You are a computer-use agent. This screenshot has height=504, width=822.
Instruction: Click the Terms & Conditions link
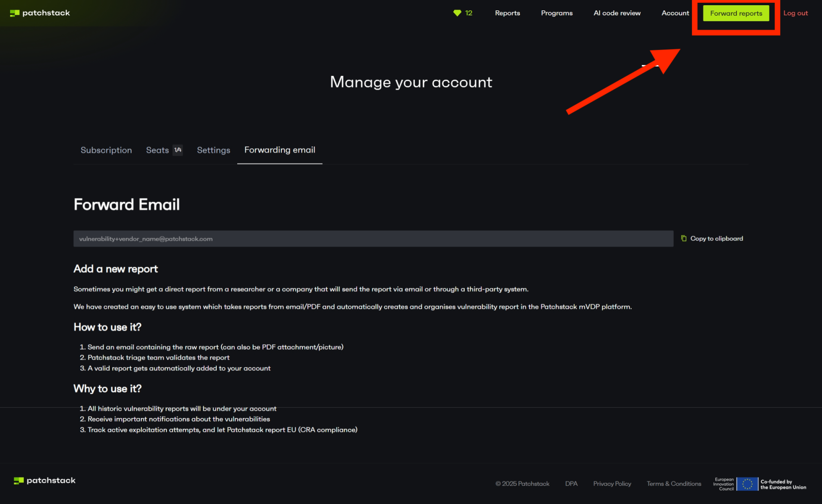674,484
